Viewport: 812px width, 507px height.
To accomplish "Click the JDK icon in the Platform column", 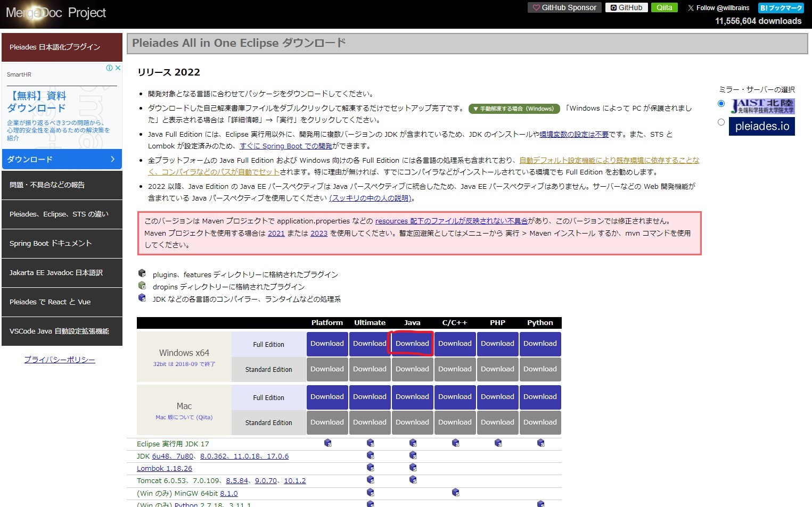I will click(328, 443).
